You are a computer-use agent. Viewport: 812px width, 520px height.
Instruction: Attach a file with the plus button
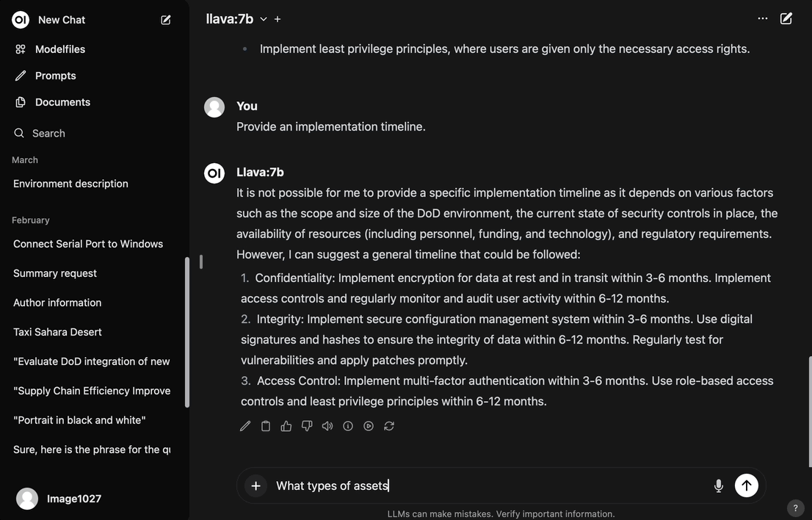(x=255, y=485)
